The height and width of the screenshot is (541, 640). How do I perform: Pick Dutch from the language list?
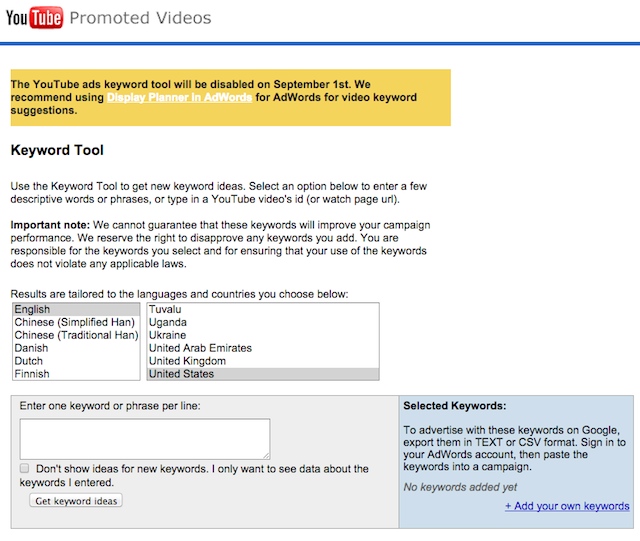click(76, 361)
